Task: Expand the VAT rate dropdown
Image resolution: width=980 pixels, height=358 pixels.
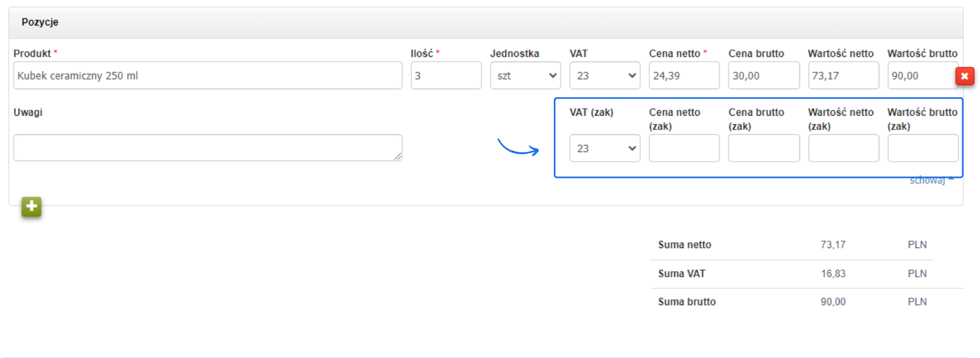Action: (604, 75)
